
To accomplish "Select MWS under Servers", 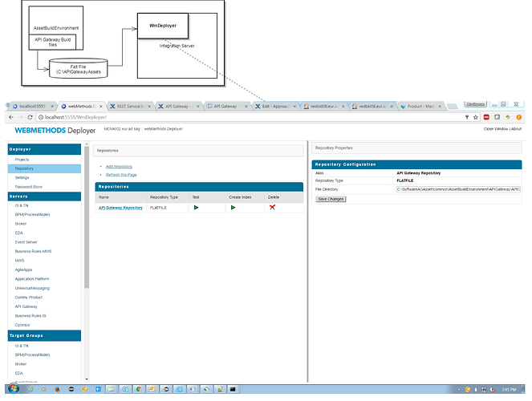I will tap(20, 261).
